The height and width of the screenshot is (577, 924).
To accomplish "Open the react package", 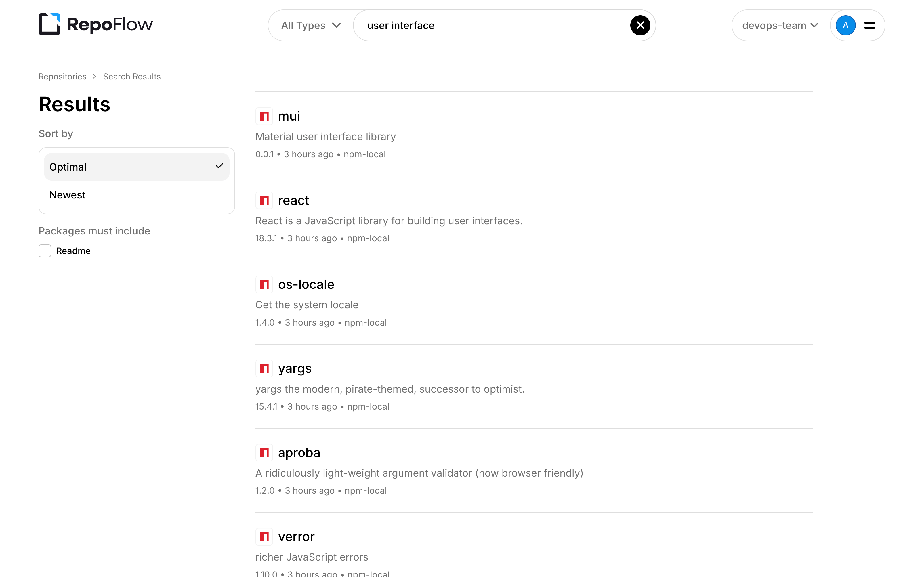I will click(x=293, y=200).
